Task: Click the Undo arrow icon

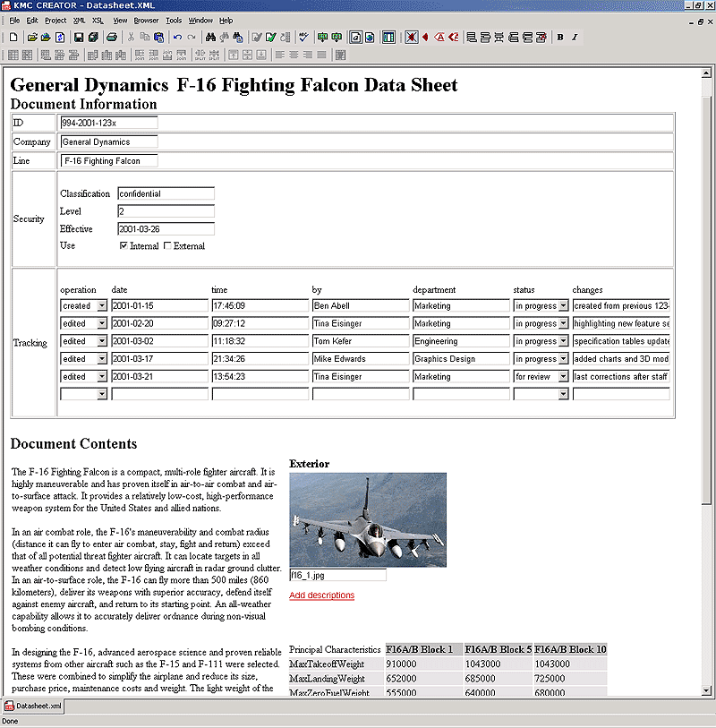Action: coord(177,37)
